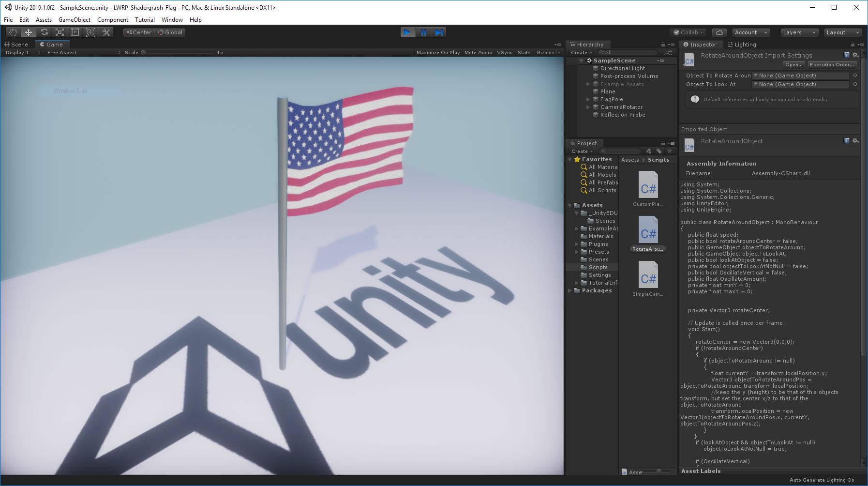Search project by type icon
The image size is (868, 486).
click(649, 151)
